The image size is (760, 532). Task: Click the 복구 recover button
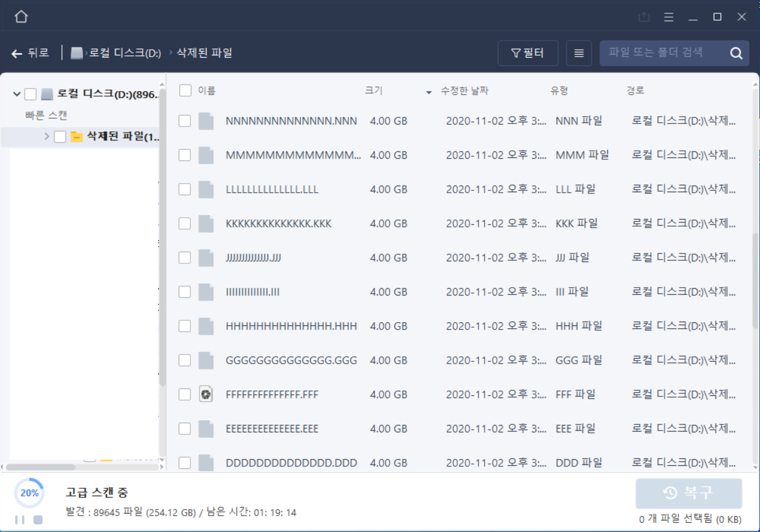(x=689, y=493)
